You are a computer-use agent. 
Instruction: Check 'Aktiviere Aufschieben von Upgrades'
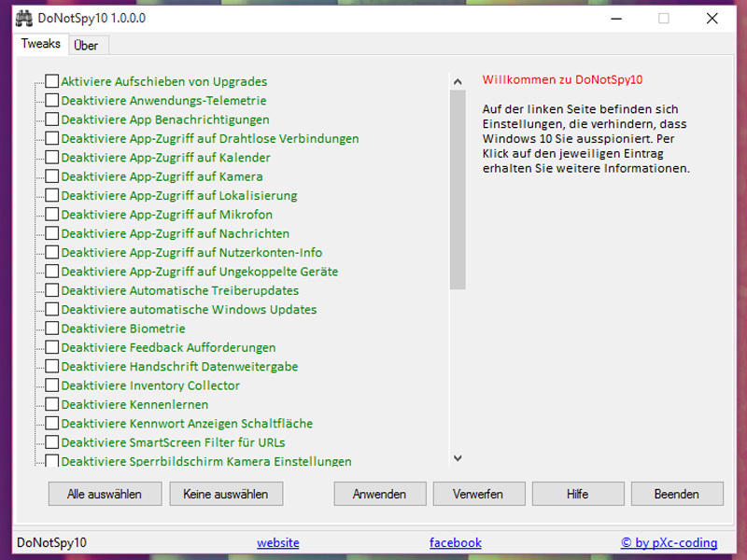coord(52,81)
